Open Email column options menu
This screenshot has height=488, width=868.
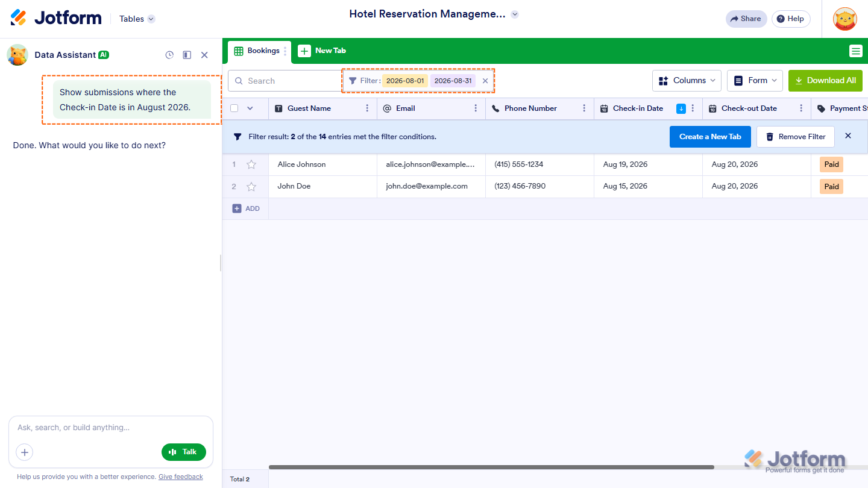click(476, 108)
